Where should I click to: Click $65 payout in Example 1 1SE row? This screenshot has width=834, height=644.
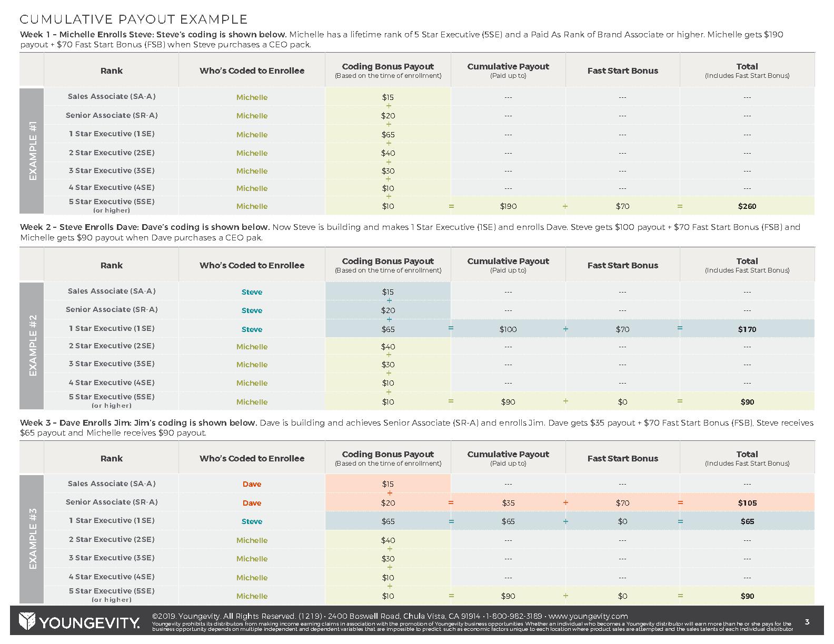(388, 135)
